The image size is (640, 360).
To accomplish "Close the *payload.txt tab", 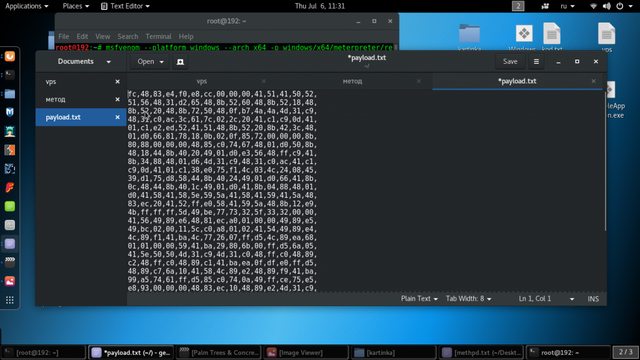I will tap(593, 81).
